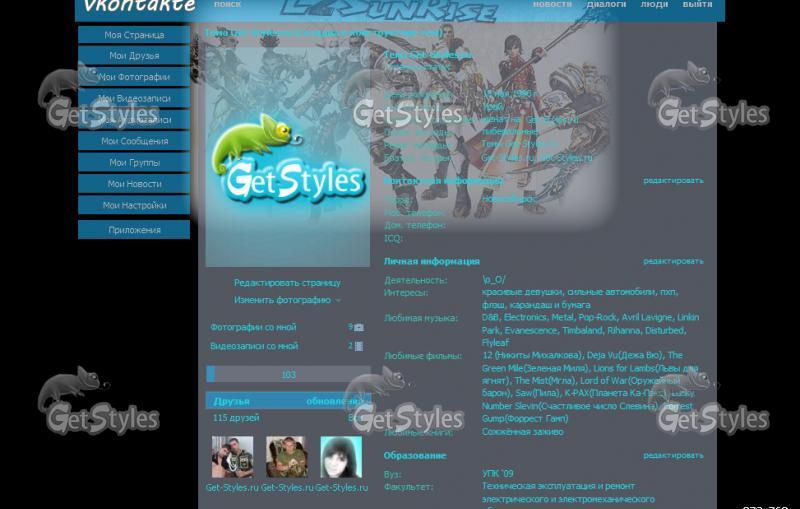Go to диалоги in the top bar
This screenshot has height=509, width=800.
tap(606, 4)
